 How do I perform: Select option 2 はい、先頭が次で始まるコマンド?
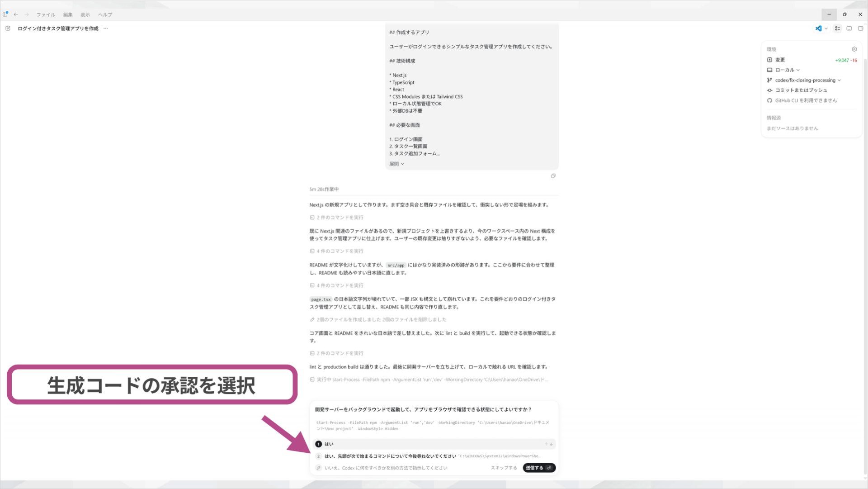(434, 456)
